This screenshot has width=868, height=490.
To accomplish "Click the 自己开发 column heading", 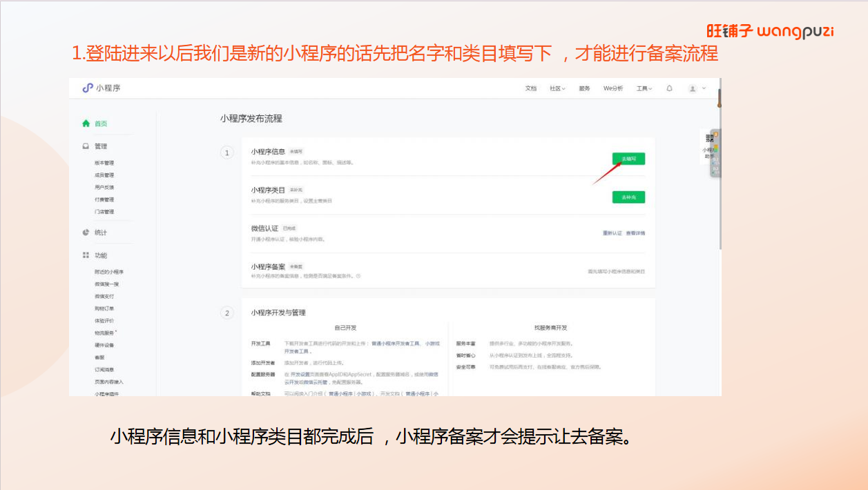I will point(345,328).
